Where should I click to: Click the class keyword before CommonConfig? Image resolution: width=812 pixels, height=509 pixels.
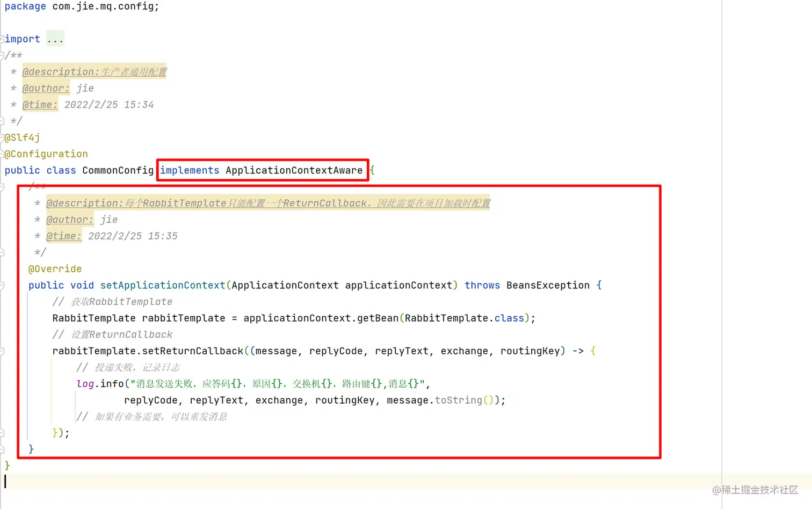click(61, 170)
